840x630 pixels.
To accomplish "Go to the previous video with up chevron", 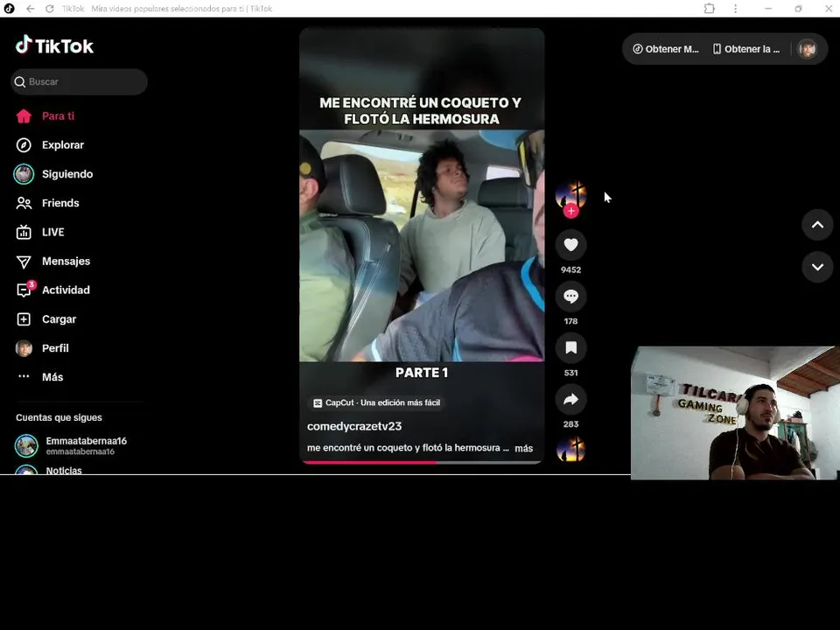I will (x=817, y=225).
